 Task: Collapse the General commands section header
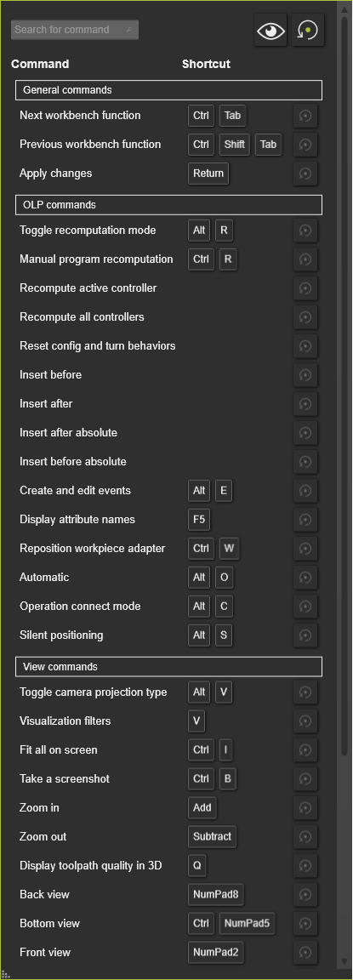[168, 90]
